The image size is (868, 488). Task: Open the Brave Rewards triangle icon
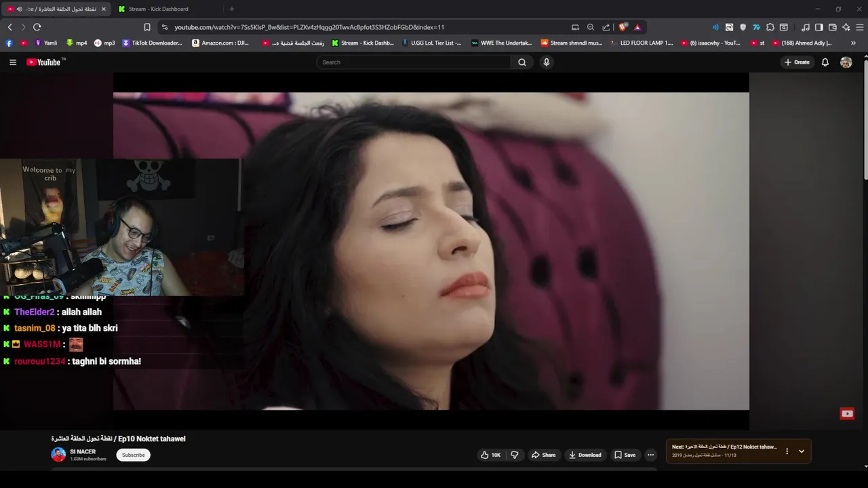[x=637, y=27]
